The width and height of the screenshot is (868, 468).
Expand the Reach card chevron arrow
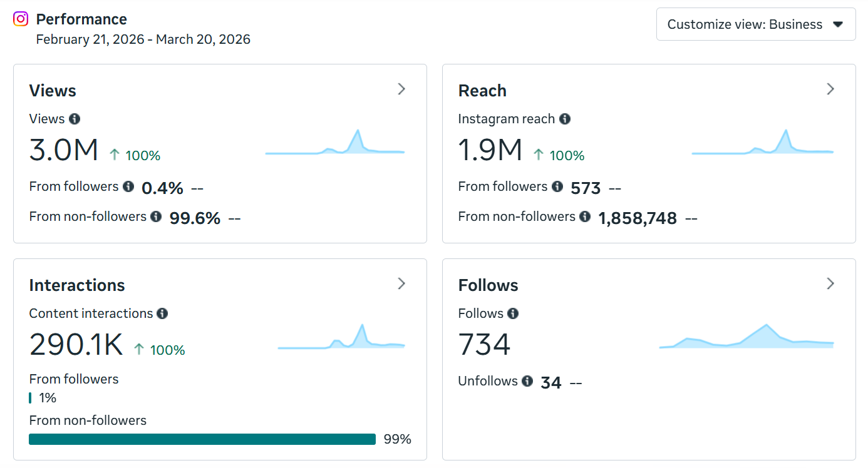point(830,89)
